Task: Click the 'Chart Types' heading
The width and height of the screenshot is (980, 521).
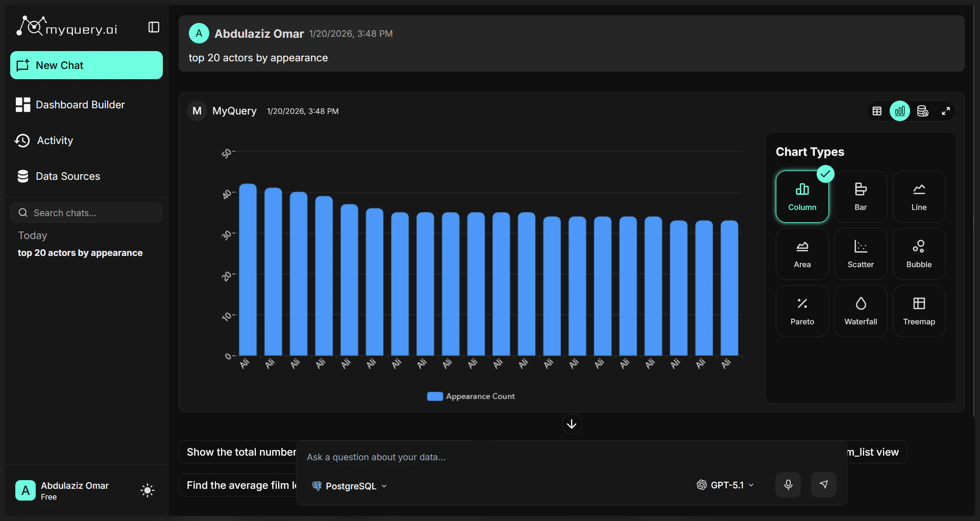Action: tap(810, 152)
